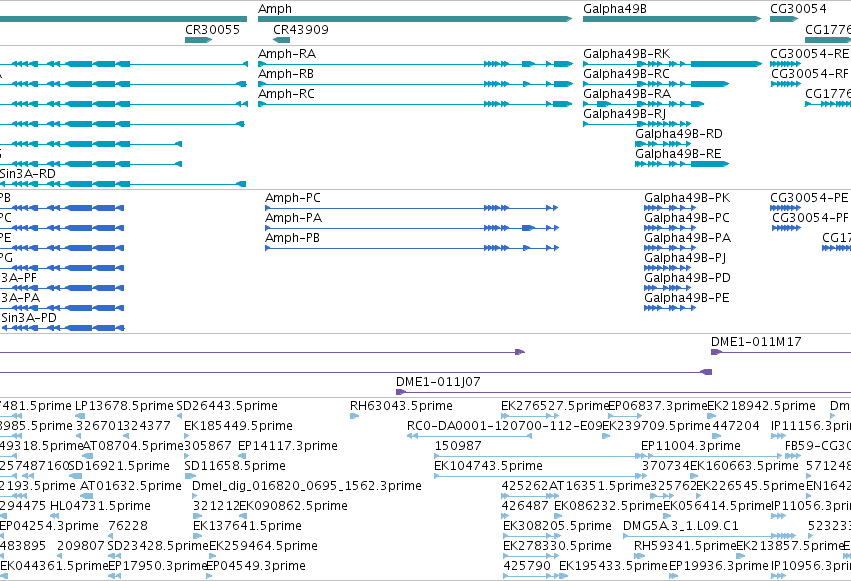Image resolution: width=851 pixels, height=581 pixels.
Task: Select the EK137641.5prime EST
Action: [x=197, y=537]
